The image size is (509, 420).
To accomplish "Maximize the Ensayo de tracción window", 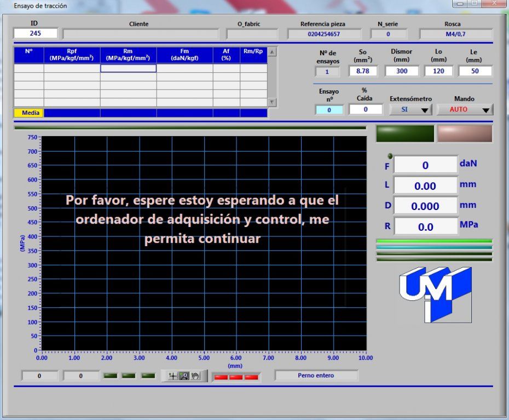I will tap(475, 4).
